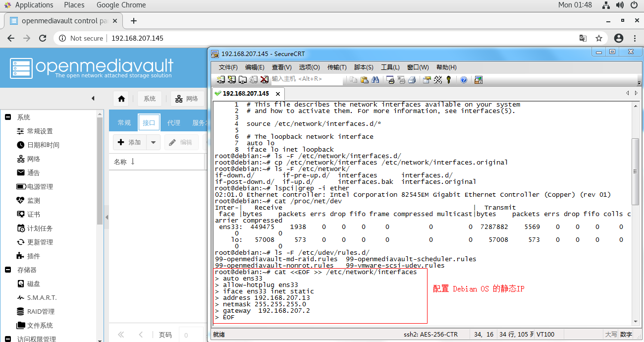Open 选项(O) menu in SecureCRT
Viewport: 644px width, 342px height.
click(x=309, y=67)
